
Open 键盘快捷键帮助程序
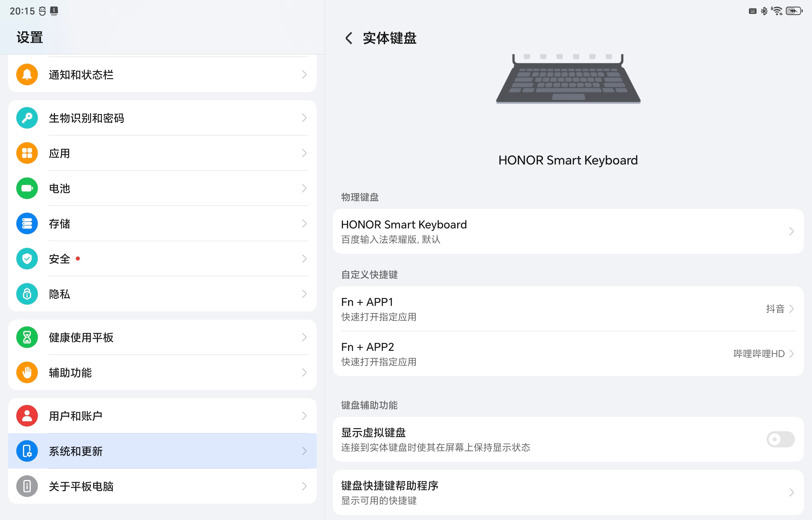tap(568, 492)
